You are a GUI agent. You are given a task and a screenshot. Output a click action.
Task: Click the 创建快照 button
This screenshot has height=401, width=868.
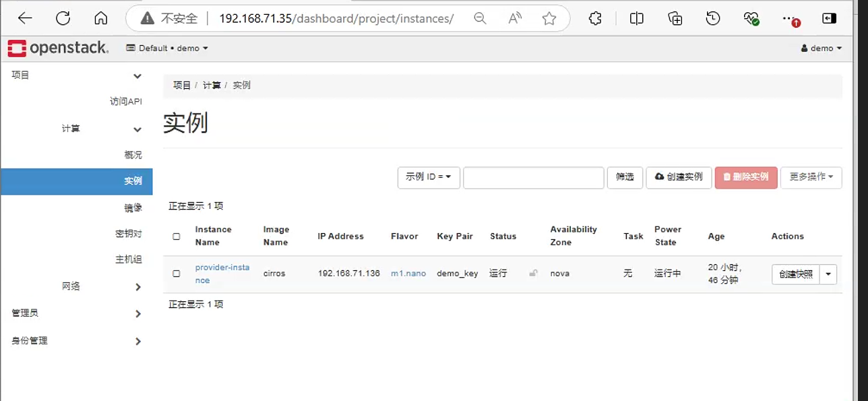[796, 274]
